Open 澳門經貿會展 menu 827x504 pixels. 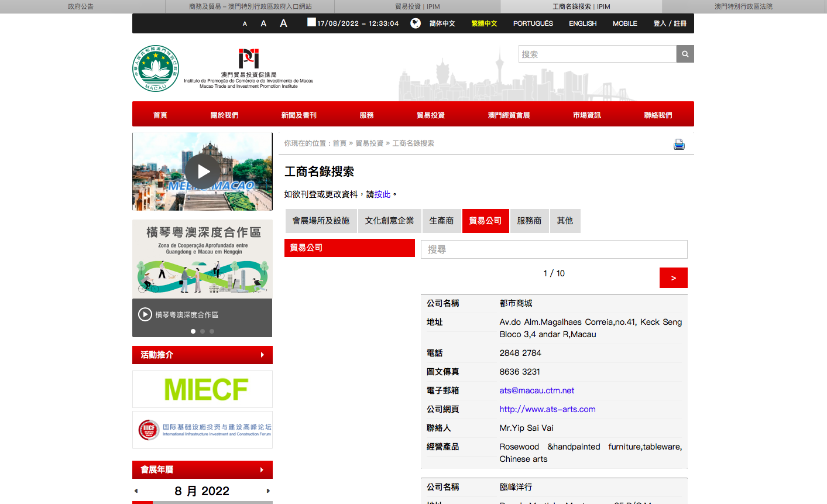click(509, 115)
